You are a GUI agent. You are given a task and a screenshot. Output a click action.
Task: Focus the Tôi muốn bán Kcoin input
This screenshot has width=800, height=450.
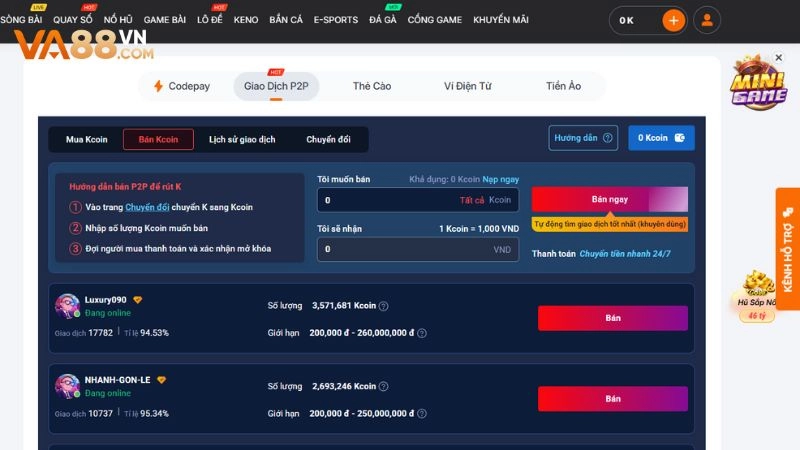[418, 200]
